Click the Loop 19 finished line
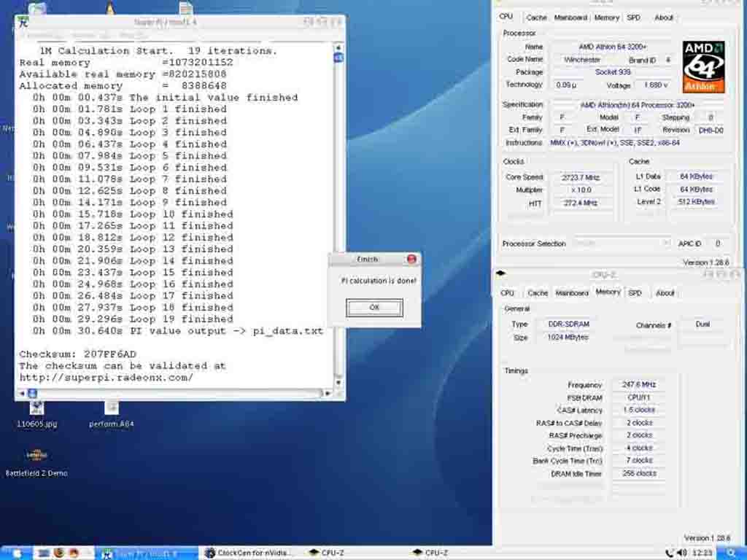Viewport: 747px width, 560px height. coord(133,319)
